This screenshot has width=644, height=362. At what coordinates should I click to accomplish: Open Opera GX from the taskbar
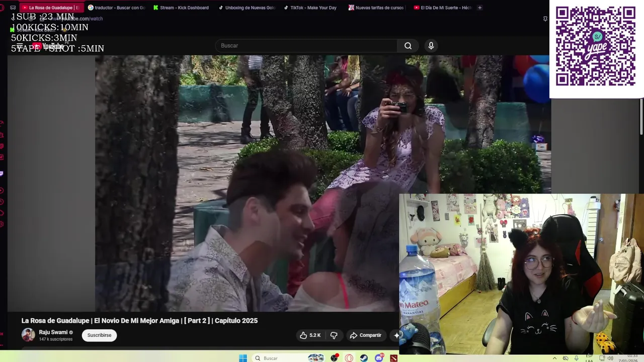click(x=349, y=358)
